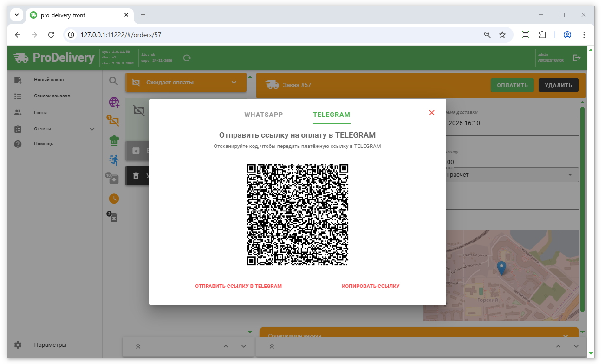Open Параметры settings in the sidebar
Viewport: 605px width, 364px height.
pyautogui.click(x=50, y=345)
